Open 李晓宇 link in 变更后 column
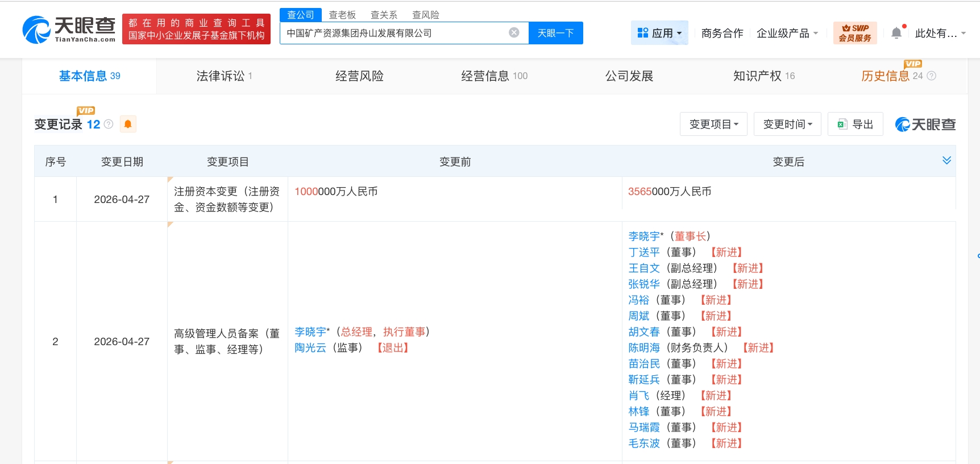This screenshot has width=980, height=464. tap(644, 236)
